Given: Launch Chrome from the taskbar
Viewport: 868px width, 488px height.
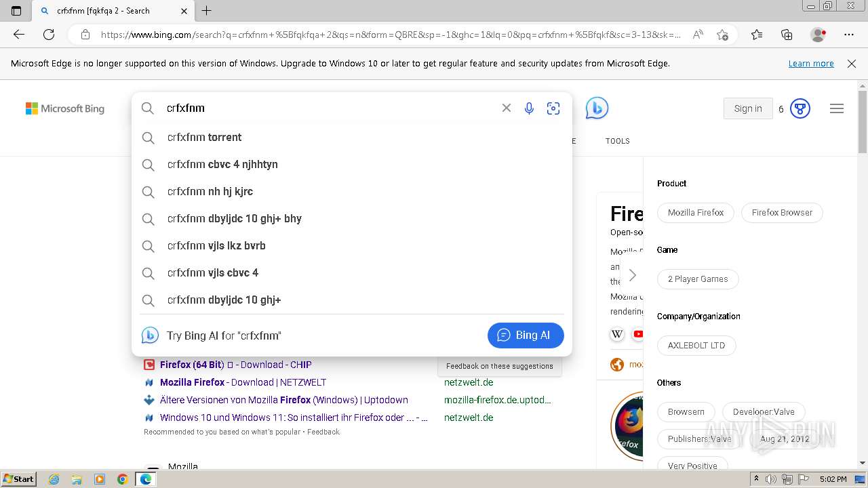Looking at the screenshot, I should click(123, 479).
